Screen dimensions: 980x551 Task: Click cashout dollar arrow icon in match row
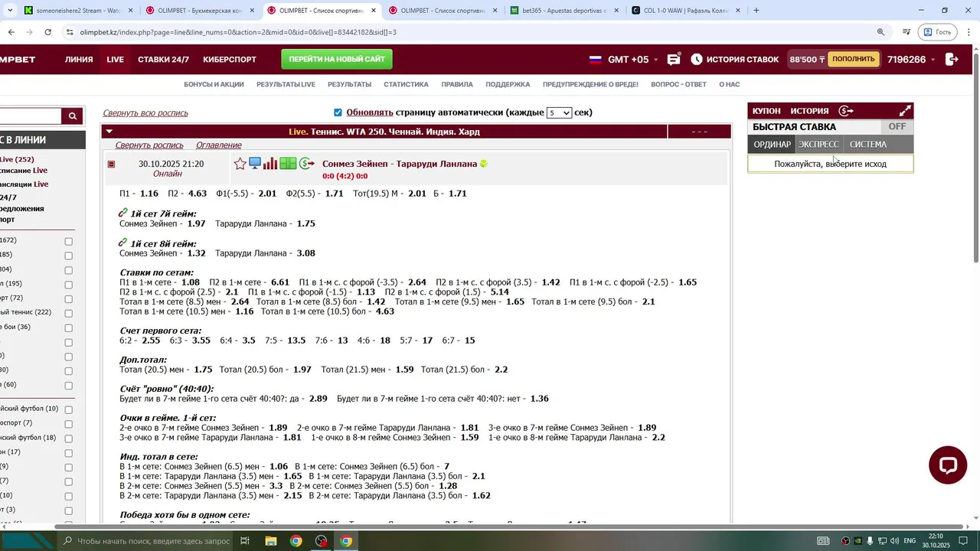(x=306, y=164)
